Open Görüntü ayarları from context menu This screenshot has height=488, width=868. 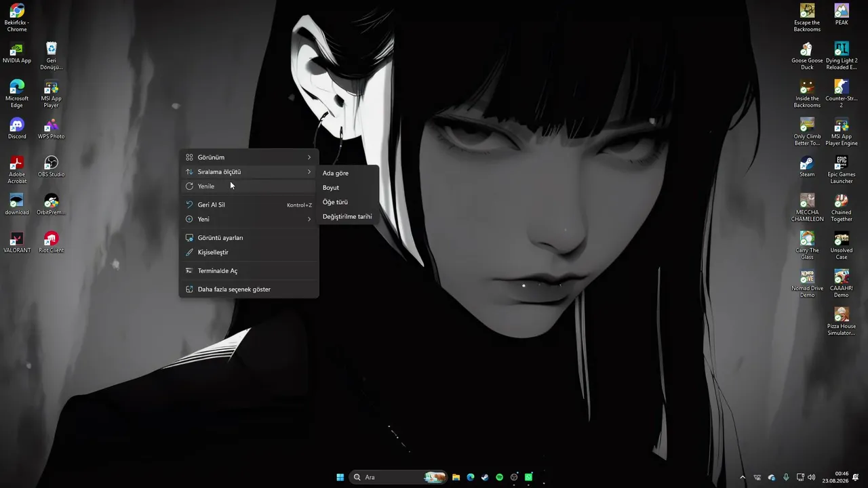(249, 238)
